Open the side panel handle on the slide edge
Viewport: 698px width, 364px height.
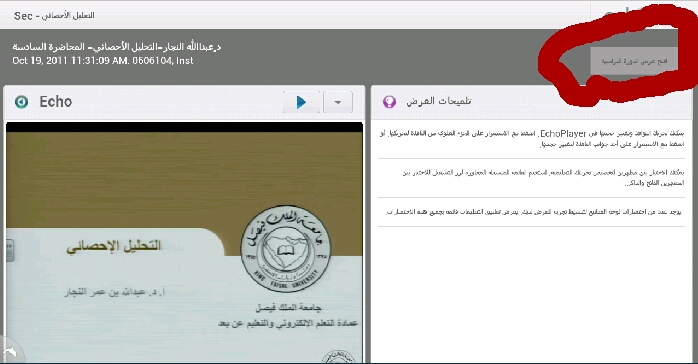9,251
